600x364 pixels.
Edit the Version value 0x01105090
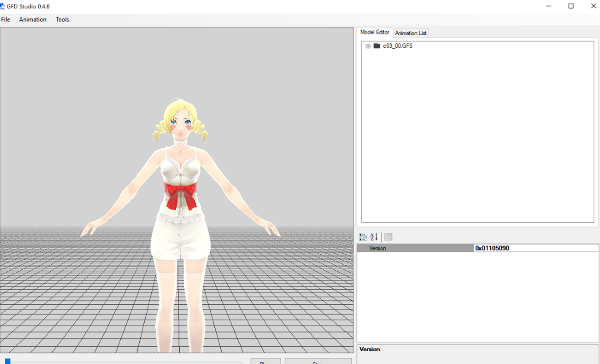coord(536,248)
